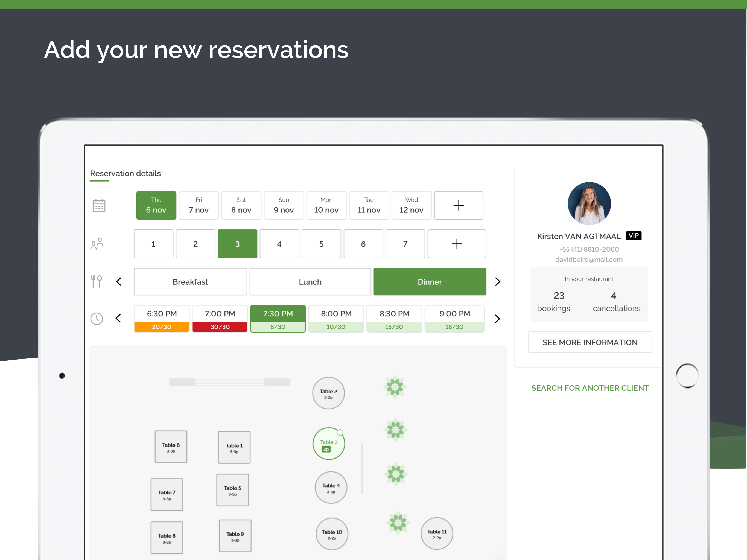
Task: Show later time slots with right chevron
Action: point(497,319)
